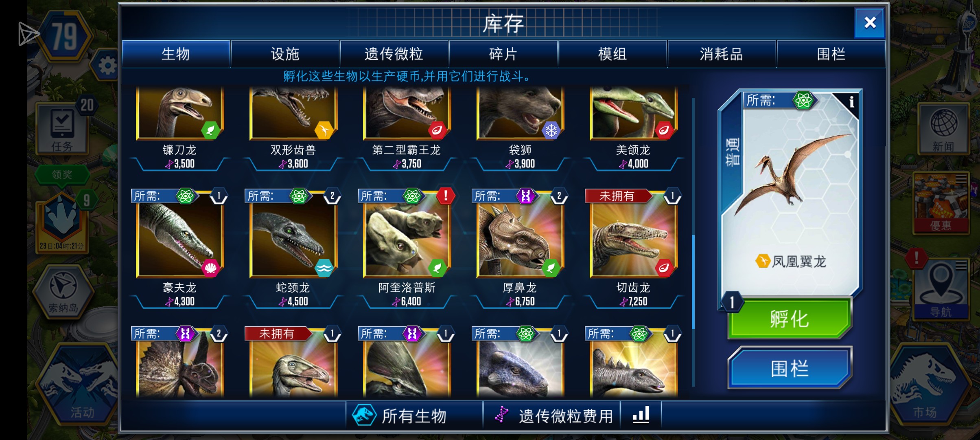980x440 pixels.
Task: Switch to the 消耗品 tab
Action: tap(722, 54)
